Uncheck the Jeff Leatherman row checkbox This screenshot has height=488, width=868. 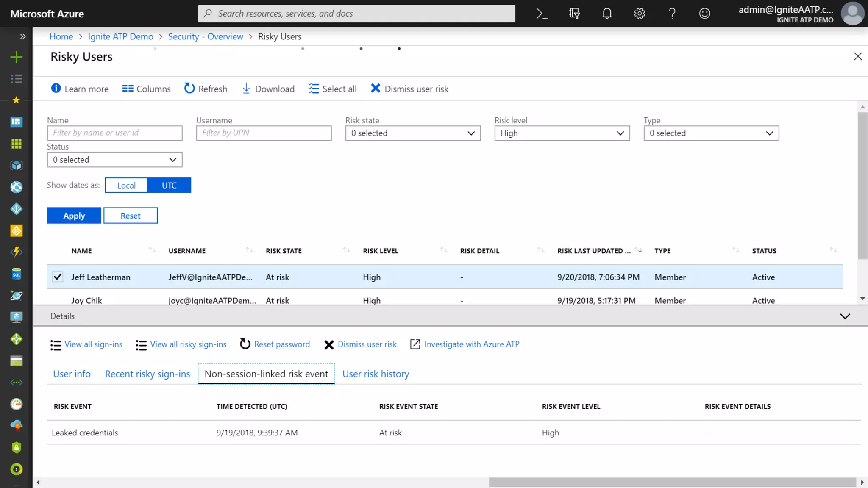point(58,277)
